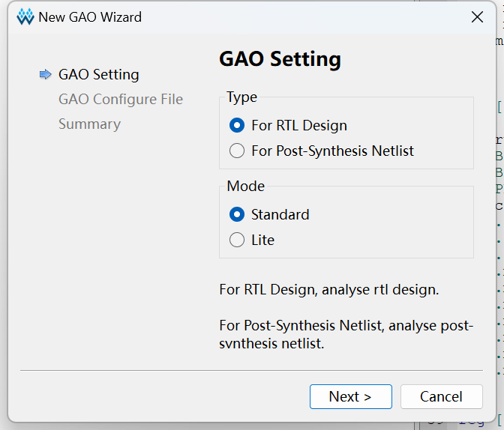
Task: Click the Next > button
Action: point(351,396)
